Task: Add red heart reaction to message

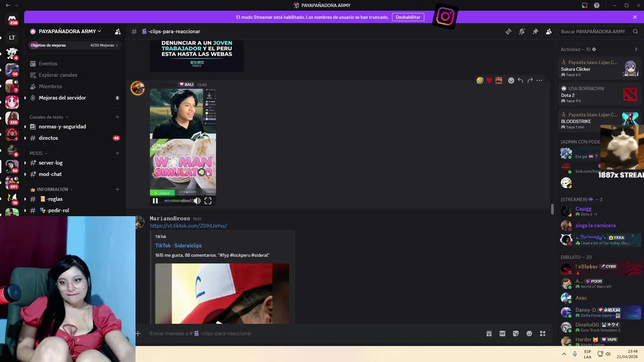Action: click(x=489, y=80)
